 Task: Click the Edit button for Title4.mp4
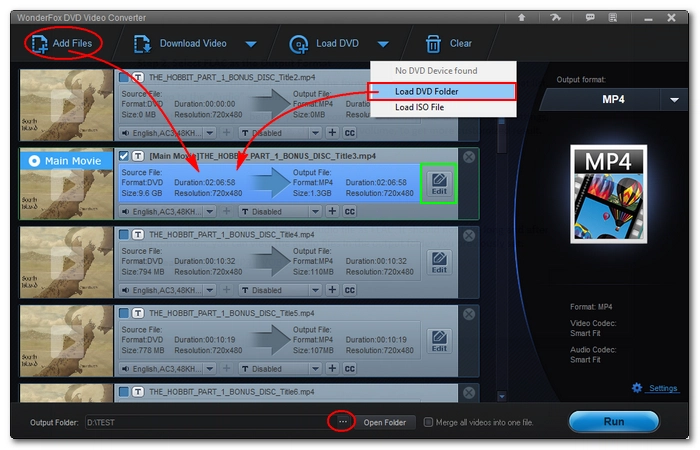pos(439,262)
